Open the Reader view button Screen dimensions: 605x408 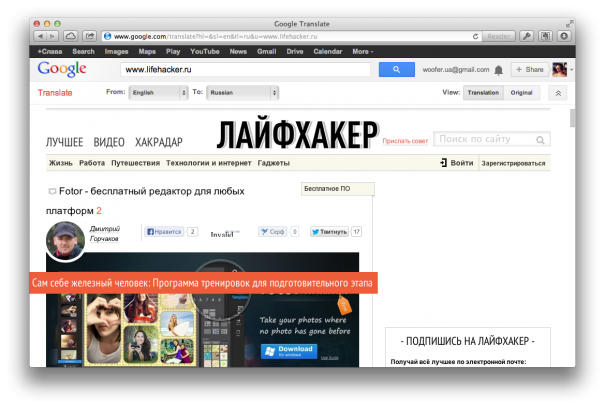tap(499, 36)
